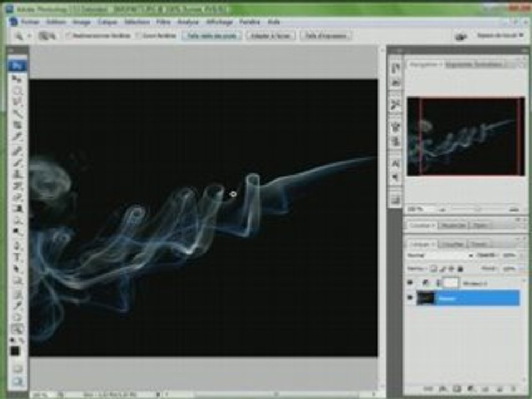Click the foreground color swatch
The image size is (532, 399).
click(14, 351)
